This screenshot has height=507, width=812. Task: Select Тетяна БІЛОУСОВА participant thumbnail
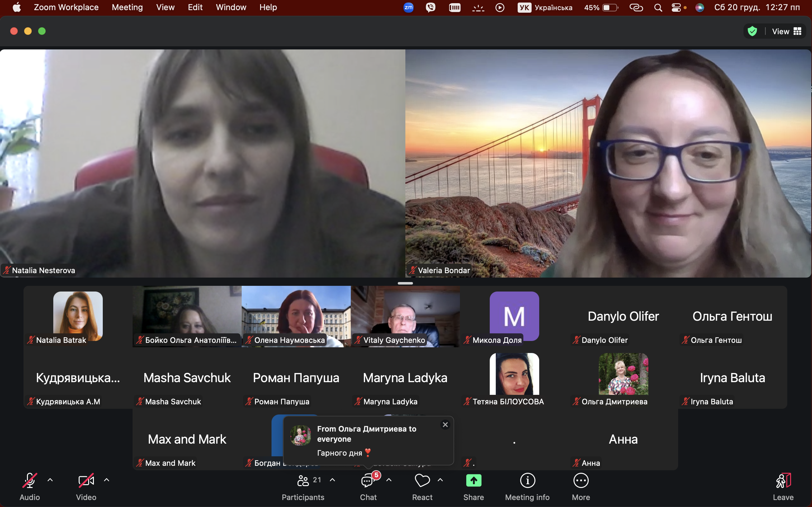click(514, 374)
